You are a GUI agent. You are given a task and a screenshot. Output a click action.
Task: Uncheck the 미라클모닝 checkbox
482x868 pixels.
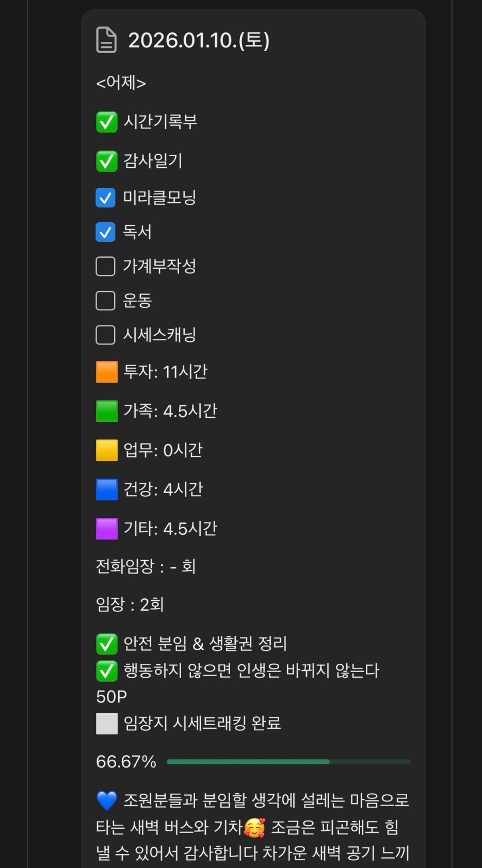[x=106, y=198]
